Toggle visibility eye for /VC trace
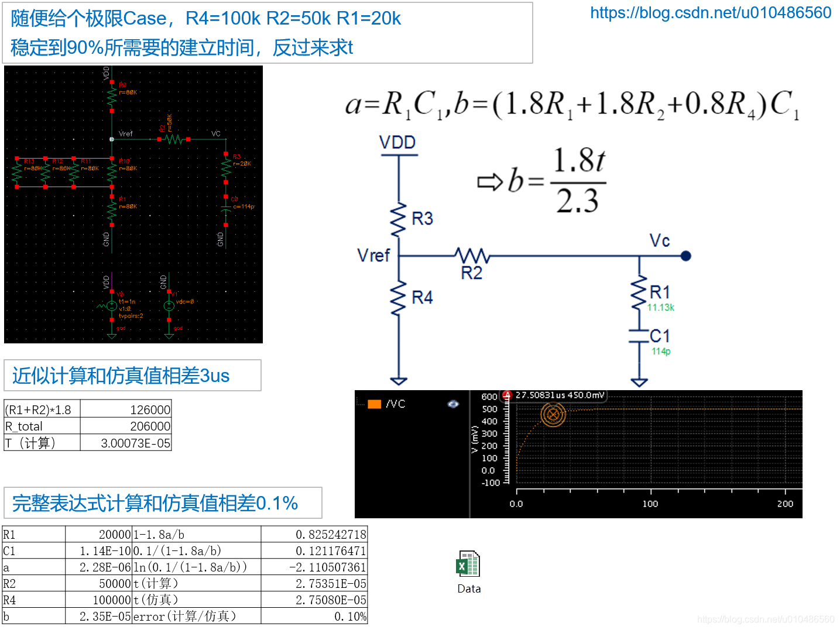Viewport: 840px width, 630px height. pyautogui.click(x=453, y=404)
